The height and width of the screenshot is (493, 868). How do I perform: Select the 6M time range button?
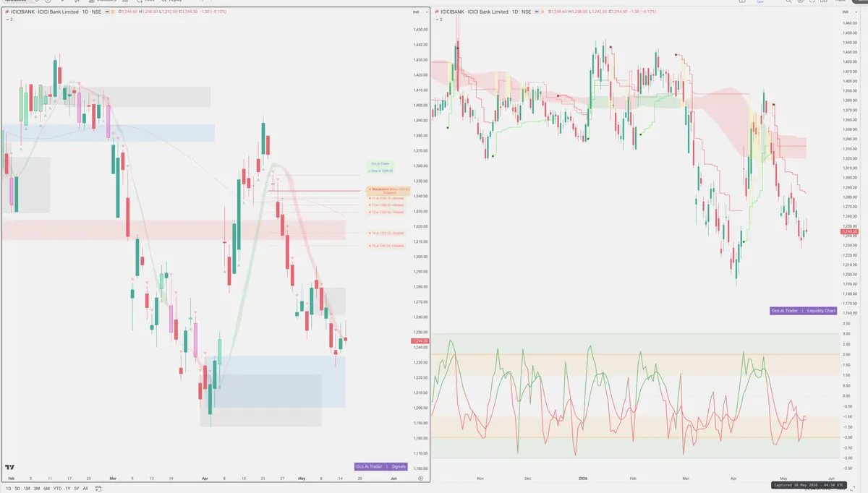[47, 489]
